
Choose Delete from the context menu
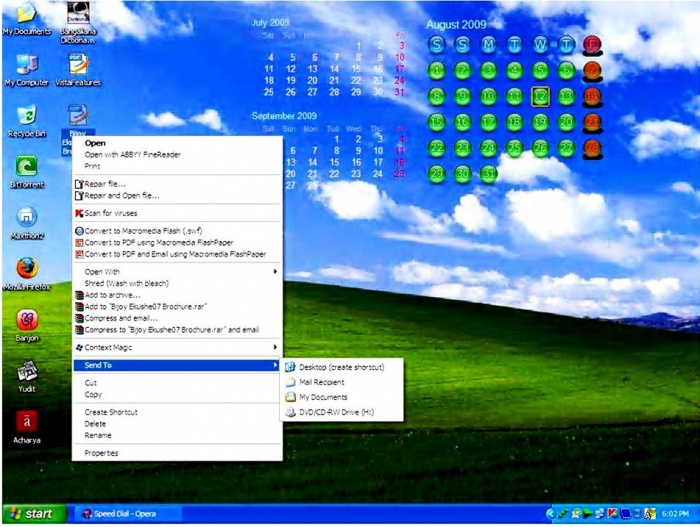click(177, 424)
